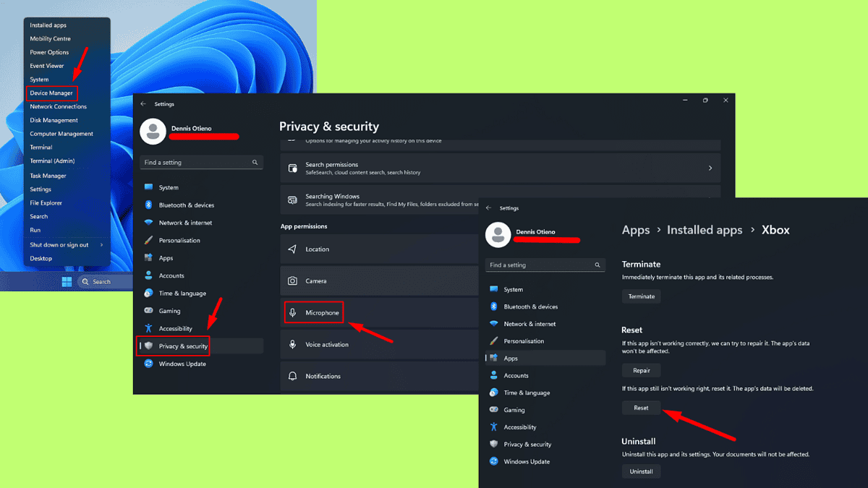
Task: Expand the Shut down or sign out submenu
Action: click(x=67, y=244)
